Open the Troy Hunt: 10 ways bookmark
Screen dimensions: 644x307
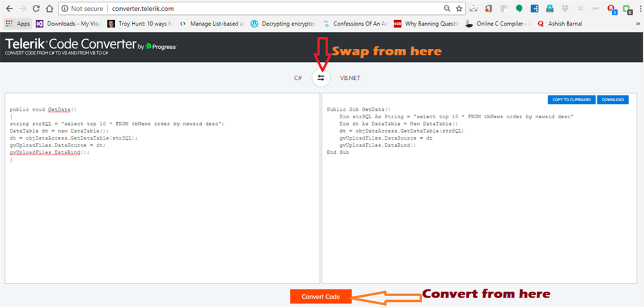click(x=140, y=24)
